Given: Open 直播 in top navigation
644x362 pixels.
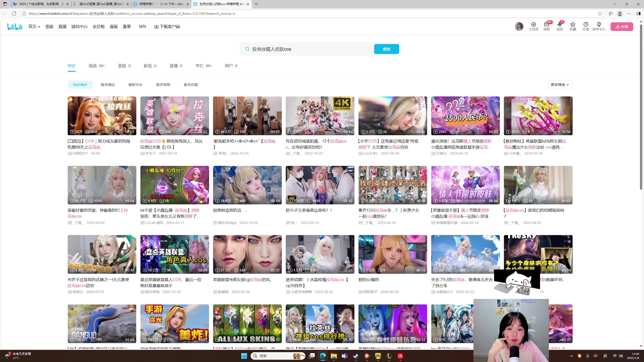Looking at the screenshot, I should (x=62, y=26).
